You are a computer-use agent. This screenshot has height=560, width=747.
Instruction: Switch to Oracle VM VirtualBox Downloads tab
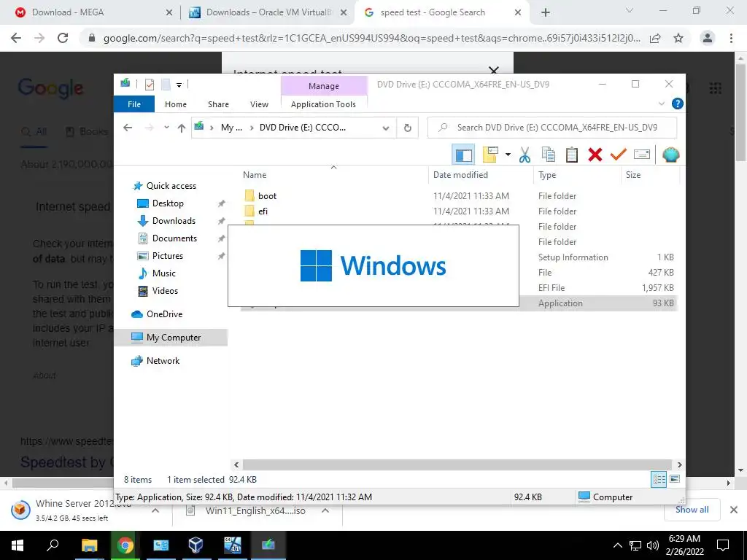[268, 12]
